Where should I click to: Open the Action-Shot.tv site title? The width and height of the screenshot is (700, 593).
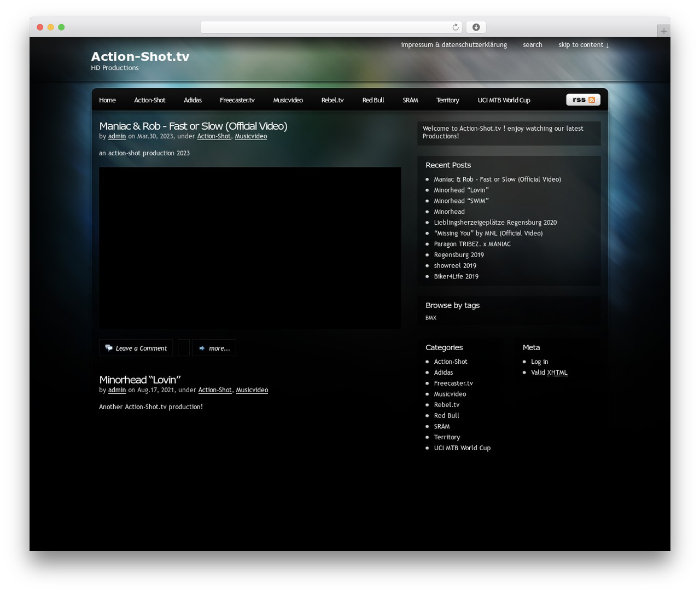coord(140,56)
